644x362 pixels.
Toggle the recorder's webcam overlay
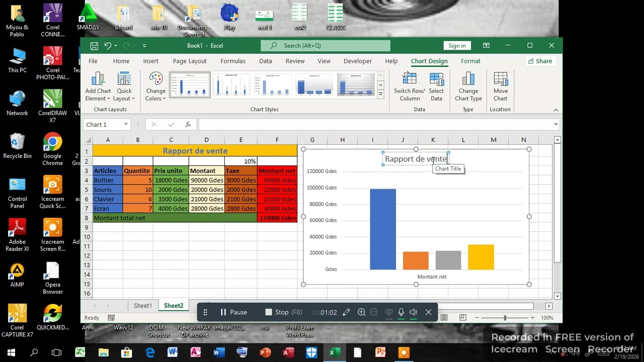click(388, 312)
